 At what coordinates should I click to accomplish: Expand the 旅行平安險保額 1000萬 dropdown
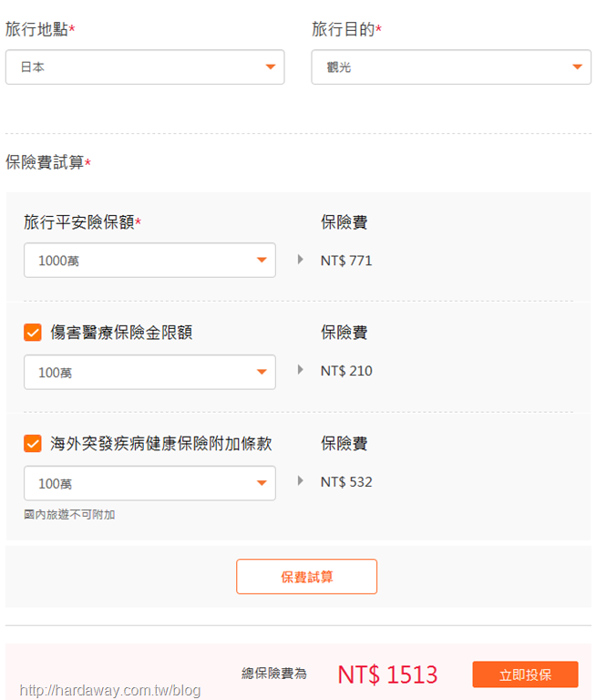[x=149, y=261]
